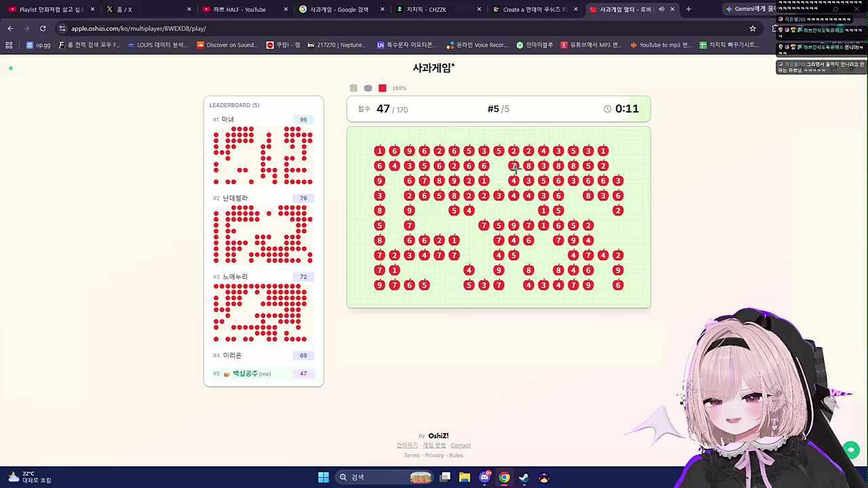Image resolution: width=868 pixels, height=488 pixels.
Task: Open the Rules footer link
Action: click(456, 455)
